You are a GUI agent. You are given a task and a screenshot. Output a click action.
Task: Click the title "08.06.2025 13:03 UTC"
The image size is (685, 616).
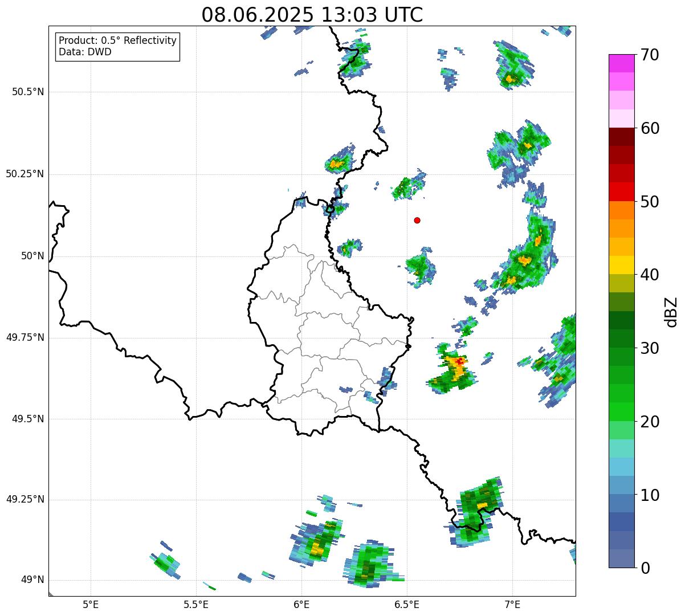click(312, 15)
